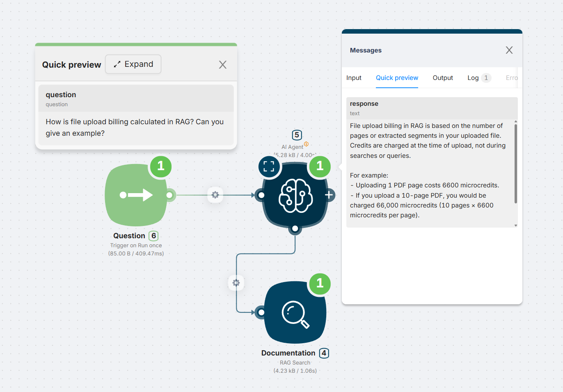Open gear settings on Question-to-Agent connection
This screenshot has width=563, height=392.
point(215,195)
